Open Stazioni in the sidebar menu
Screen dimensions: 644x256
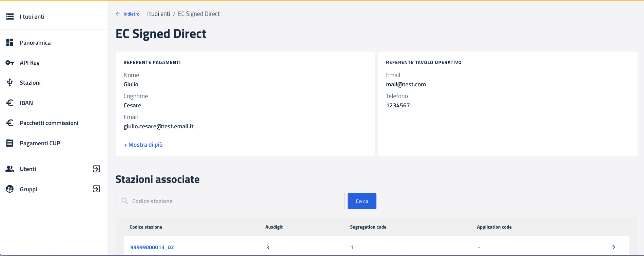point(30,83)
